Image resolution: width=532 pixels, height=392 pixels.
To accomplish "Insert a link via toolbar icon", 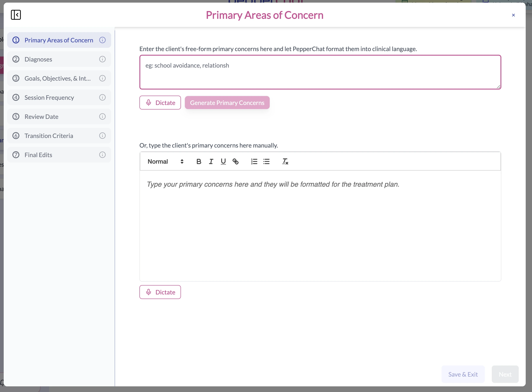I will [235, 162].
